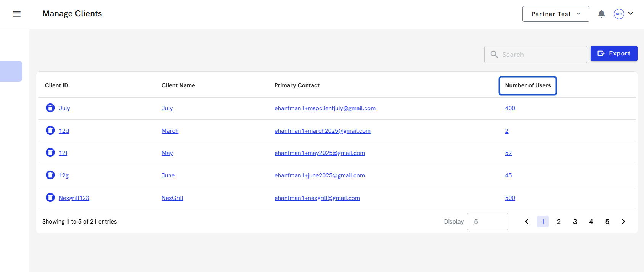Click the trash icon for client 12d

tap(50, 130)
